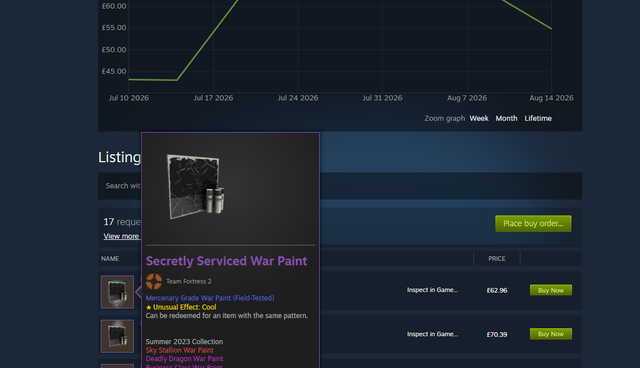Buy the £70.39 listing now
Screen dimensions: 640x368
pos(551,334)
